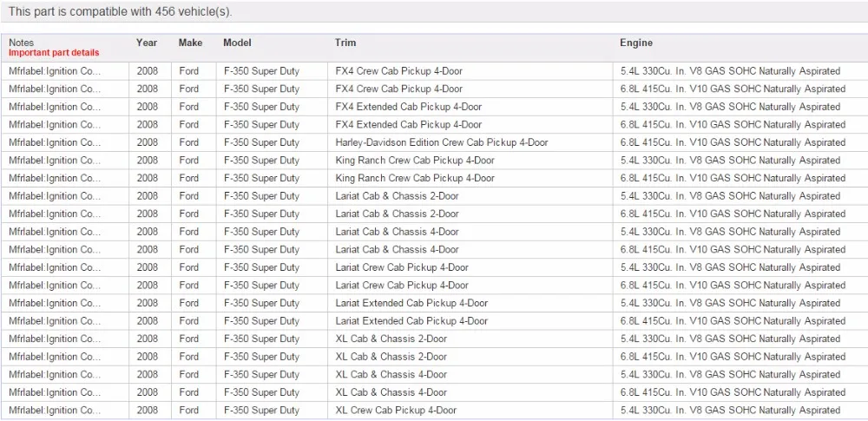Select Lariat Cab & Chassis 4-Door 5.4L trim cell
Image resolution: width=868 pixels, height=421 pixels.
[470, 232]
